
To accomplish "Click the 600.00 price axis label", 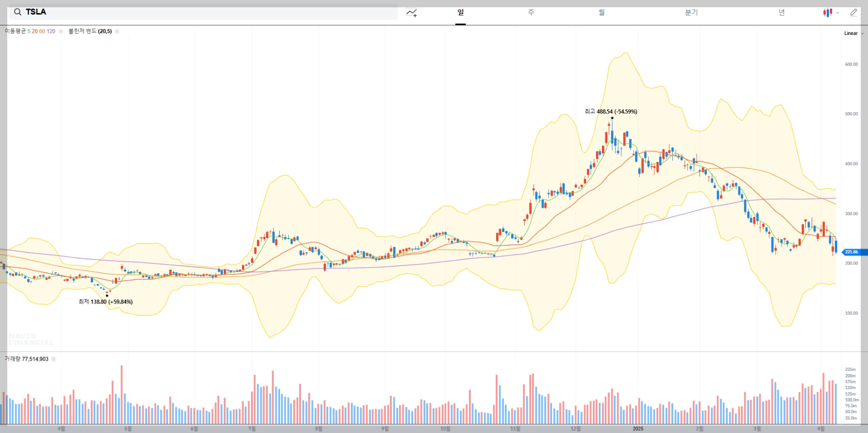I will click(x=851, y=65).
